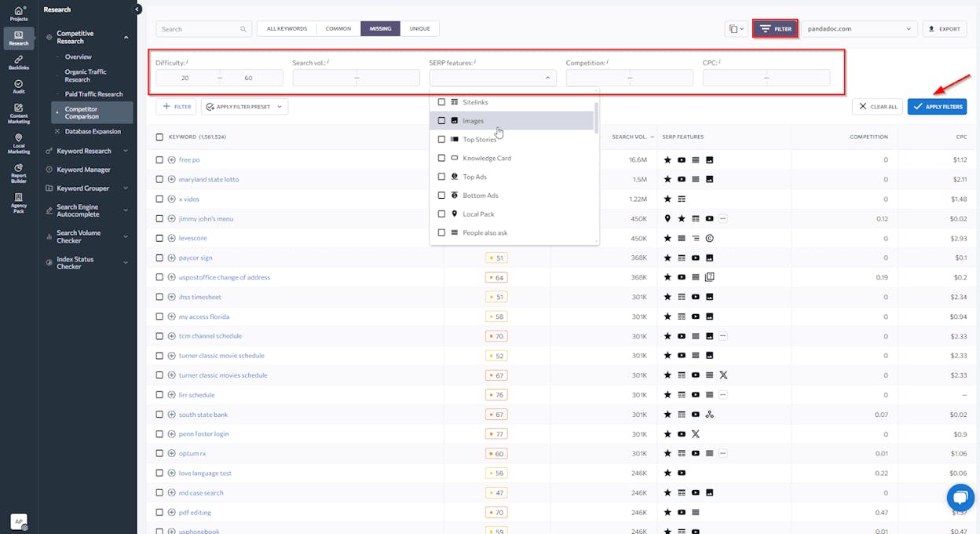Check the Bottom Ads option
Viewport: 980px width, 534px height.
[x=441, y=196]
